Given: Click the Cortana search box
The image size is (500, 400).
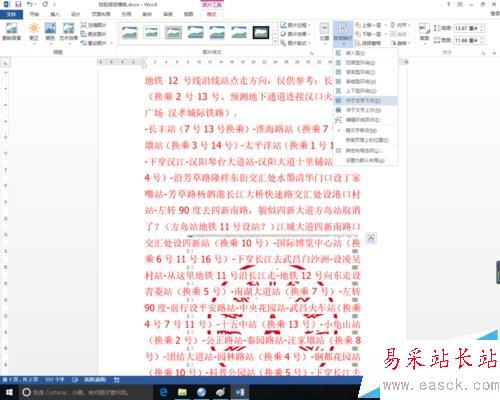Looking at the screenshot, I should click(x=85, y=392).
